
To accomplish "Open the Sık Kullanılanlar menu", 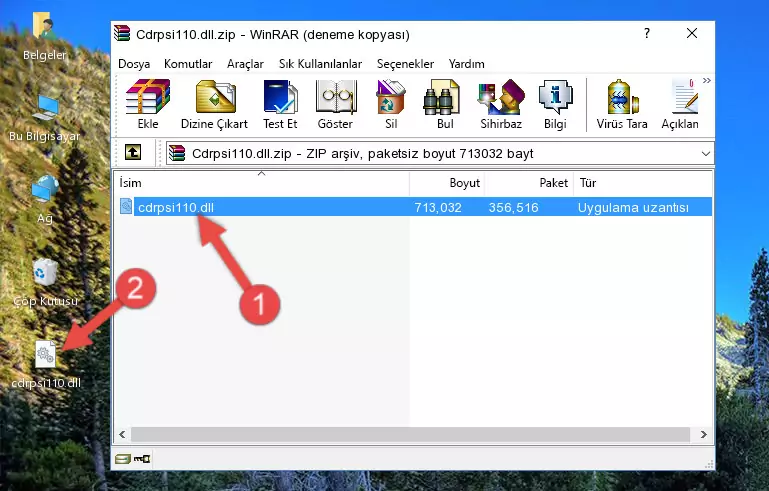I will (x=320, y=64).
